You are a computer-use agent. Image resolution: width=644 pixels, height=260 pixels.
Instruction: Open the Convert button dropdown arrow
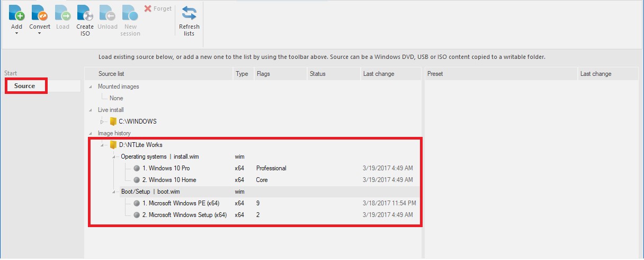click(40, 33)
